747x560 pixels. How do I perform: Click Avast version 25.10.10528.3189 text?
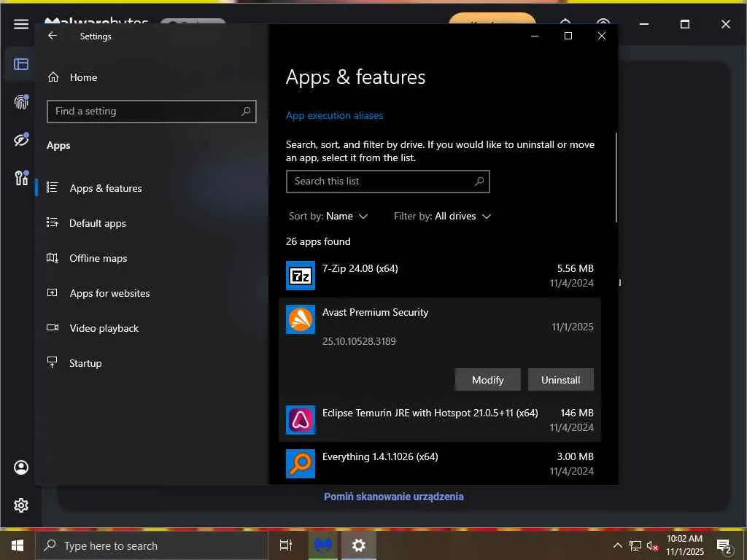359,341
